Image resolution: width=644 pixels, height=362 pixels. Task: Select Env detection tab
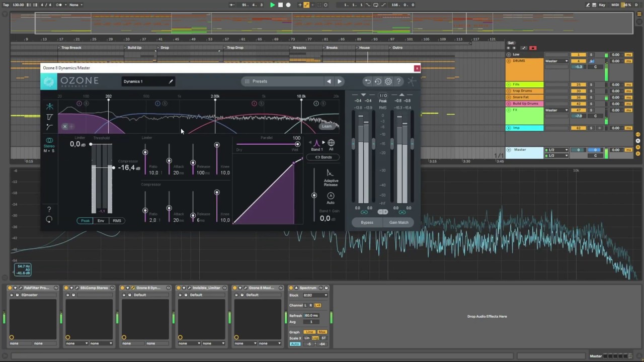(101, 221)
